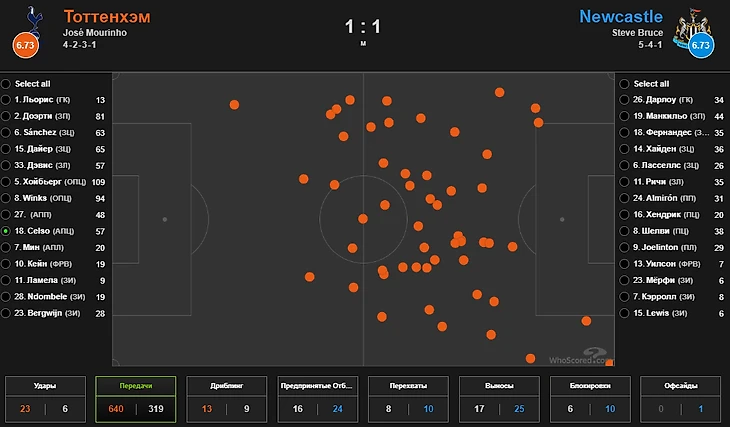The height and width of the screenshot is (427, 730).
Task: Select the pass dot at the center spot
Action: pyautogui.click(x=363, y=219)
